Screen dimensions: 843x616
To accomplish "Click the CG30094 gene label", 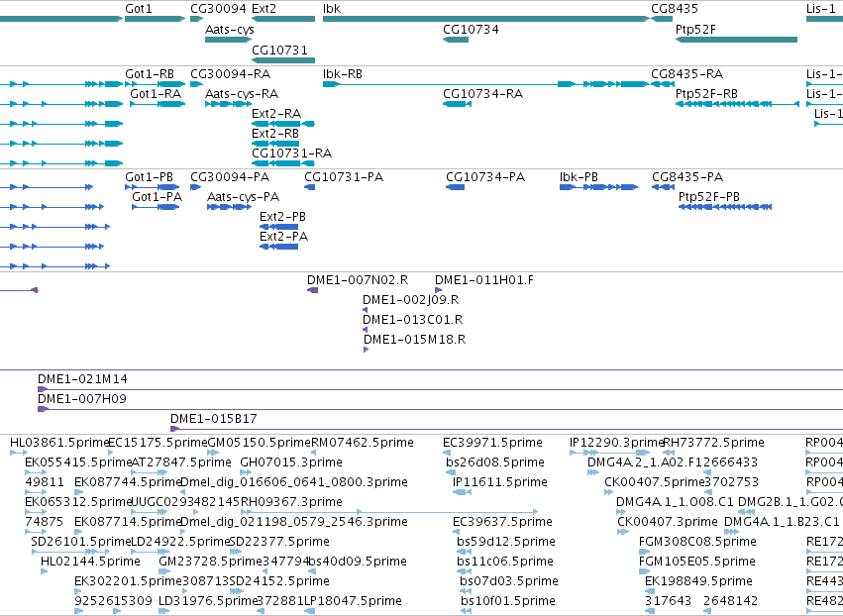I will 218,9.
